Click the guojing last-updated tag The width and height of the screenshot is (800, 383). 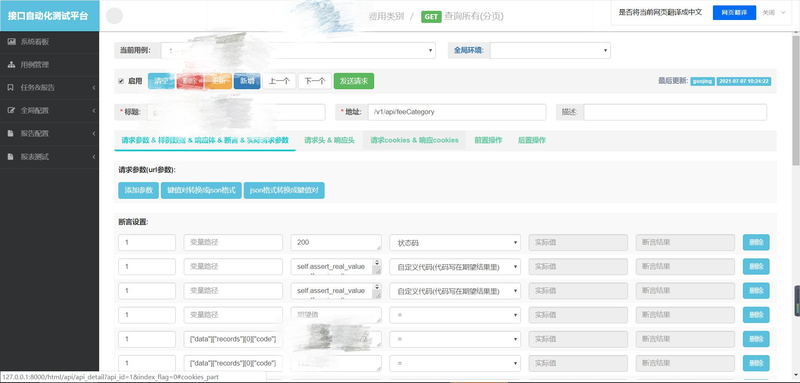coord(703,81)
